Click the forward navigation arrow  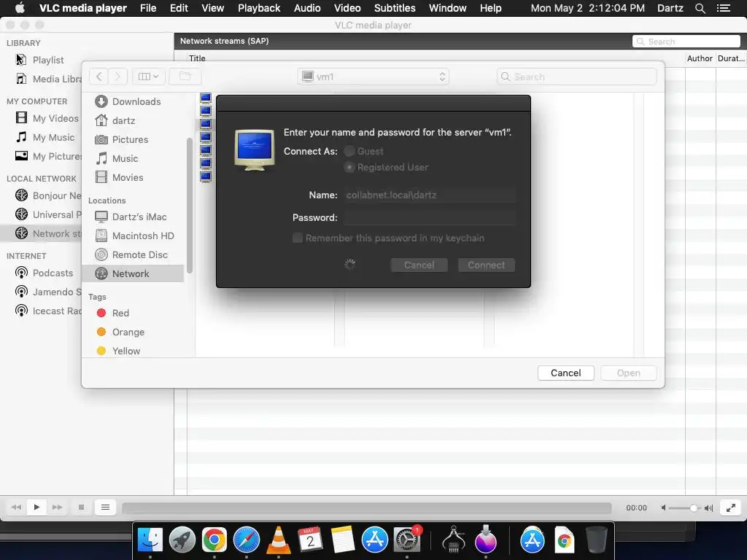pos(117,76)
